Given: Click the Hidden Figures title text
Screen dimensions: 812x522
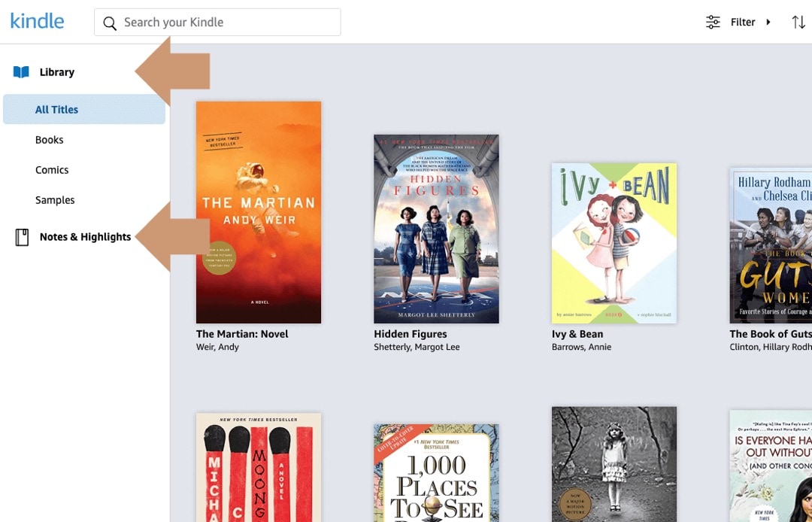Looking at the screenshot, I should click(x=410, y=333).
